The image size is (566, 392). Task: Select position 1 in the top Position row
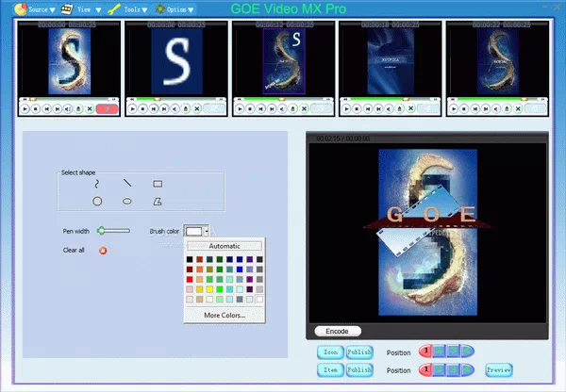click(426, 351)
